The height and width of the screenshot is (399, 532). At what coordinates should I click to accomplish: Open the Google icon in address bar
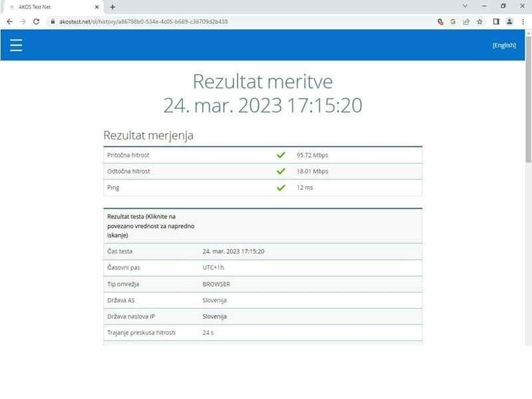(453, 21)
